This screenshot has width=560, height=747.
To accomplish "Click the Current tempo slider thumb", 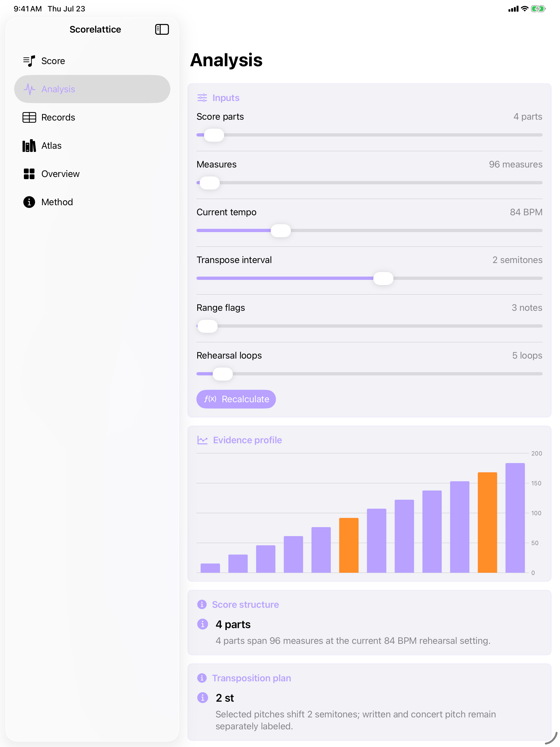I will (x=281, y=231).
